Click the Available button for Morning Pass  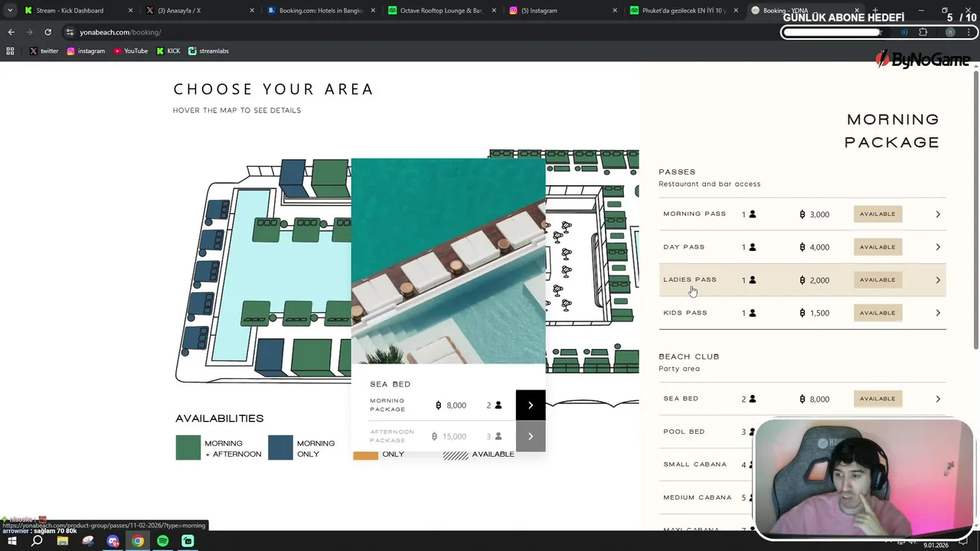pos(877,214)
